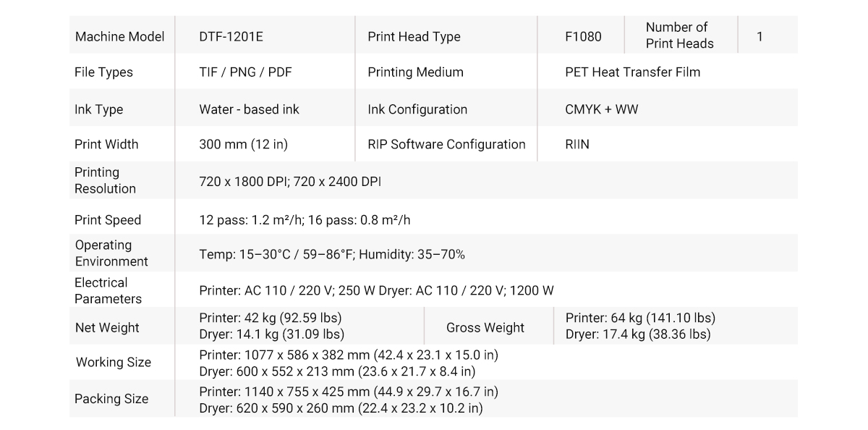Select the Electrical Parameters value text
The height and width of the screenshot is (430, 868).
[376, 290]
